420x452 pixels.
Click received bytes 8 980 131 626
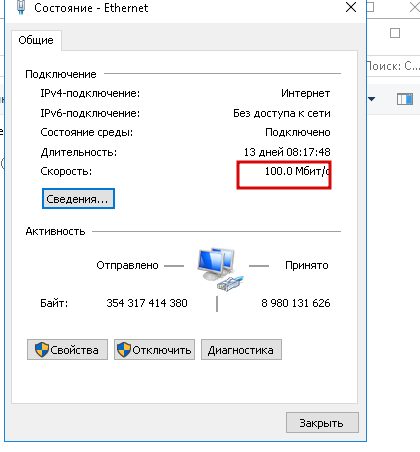(x=296, y=303)
